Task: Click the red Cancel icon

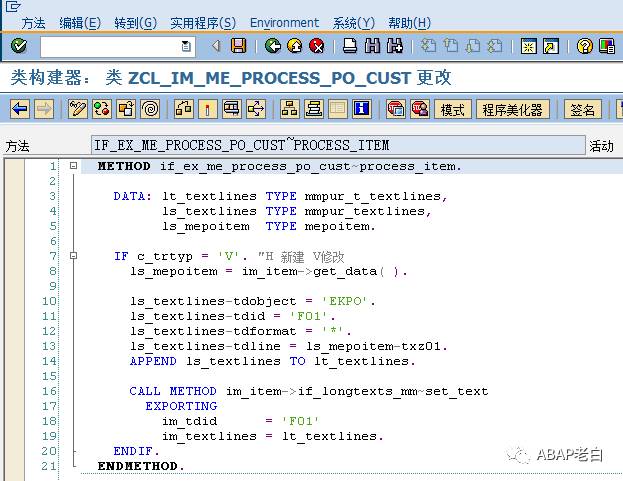Action: pyautogui.click(x=317, y=46)
